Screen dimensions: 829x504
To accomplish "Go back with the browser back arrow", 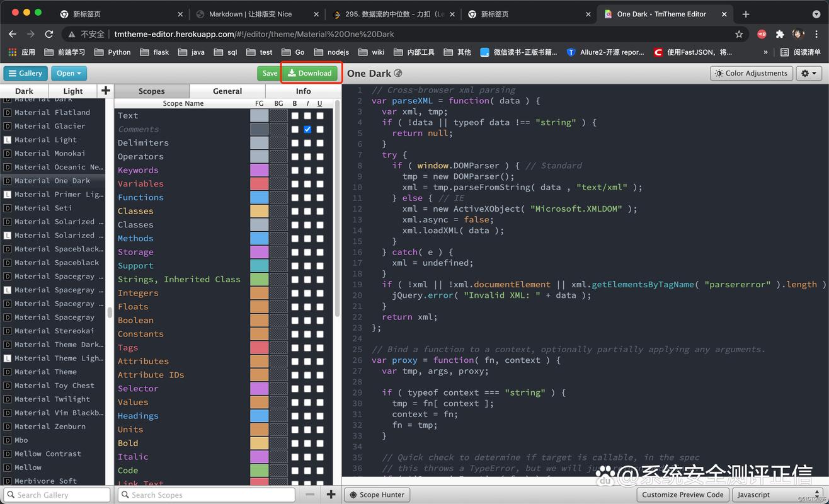I will 13,34.
